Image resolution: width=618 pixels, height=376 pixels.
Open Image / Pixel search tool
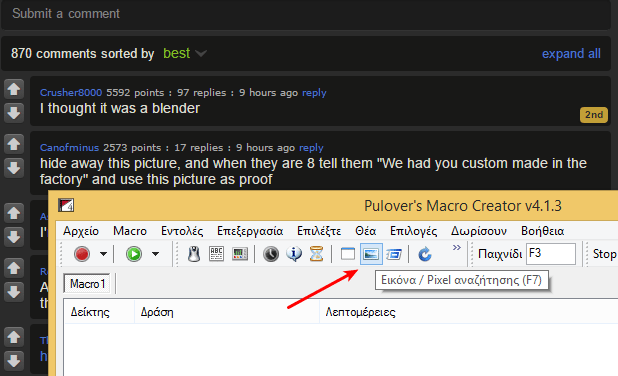[371, 254]
